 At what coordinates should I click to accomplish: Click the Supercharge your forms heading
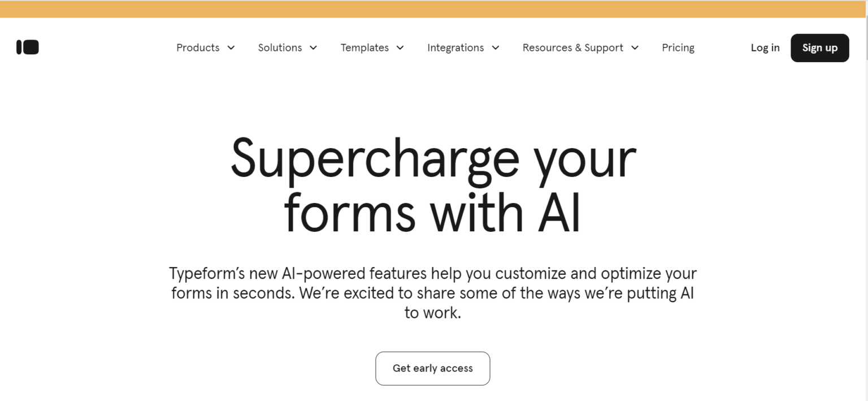(x=433, y=187)
